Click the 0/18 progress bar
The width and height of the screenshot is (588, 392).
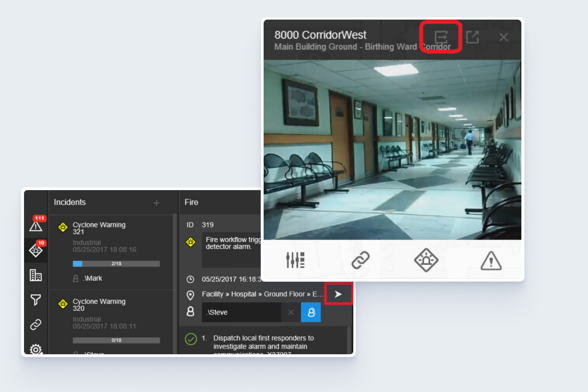click(x=116, y=340)
